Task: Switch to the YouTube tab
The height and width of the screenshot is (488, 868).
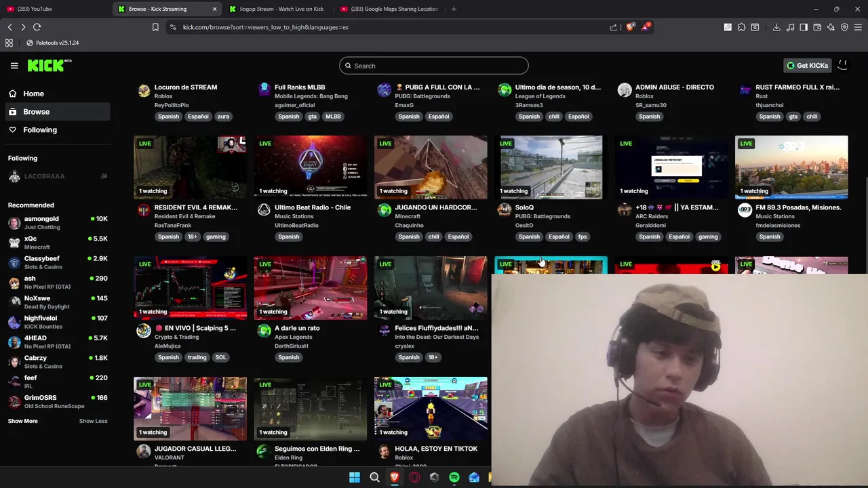Action: (54, 9)
